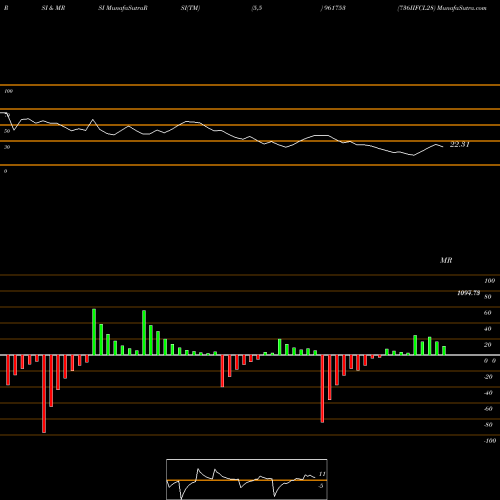The height and width of the screenshot is (500, 500).
Task: Click the MR indicator label
Action: point(446,260)
